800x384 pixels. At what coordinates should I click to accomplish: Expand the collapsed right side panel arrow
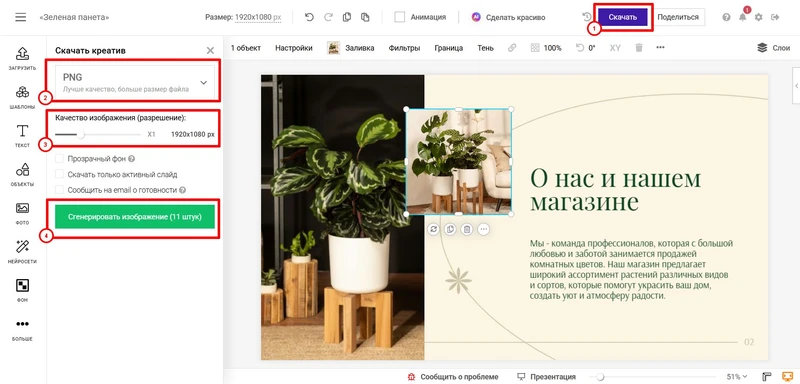[796, 86]
